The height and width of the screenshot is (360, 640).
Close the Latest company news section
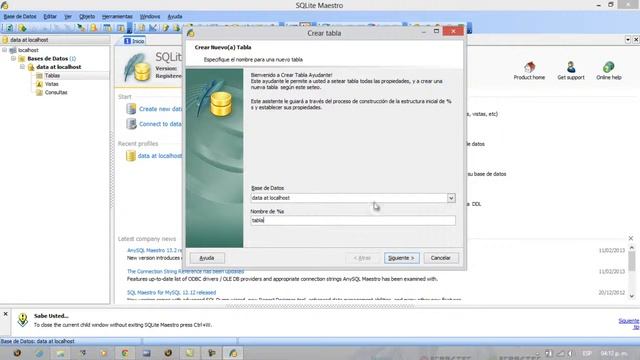click(631, 238)
